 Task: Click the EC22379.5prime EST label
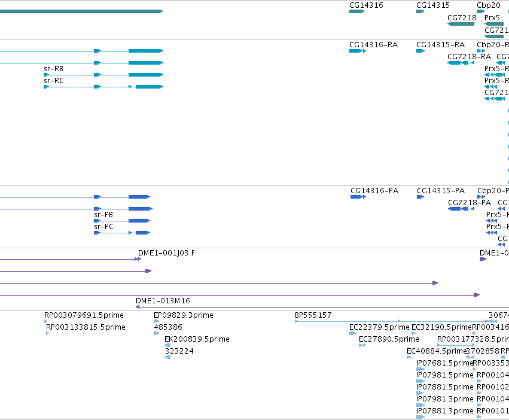pyautogui.click(x=379, y=327)
